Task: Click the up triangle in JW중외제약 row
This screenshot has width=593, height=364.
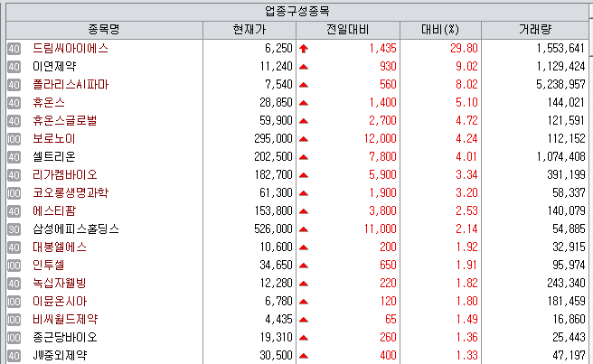Action: 304,356
